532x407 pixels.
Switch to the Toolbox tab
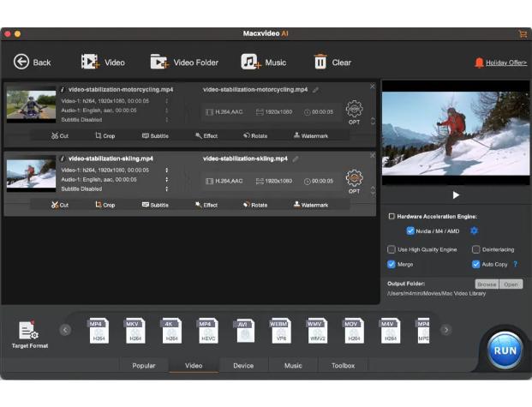click(x=343, y=366)
